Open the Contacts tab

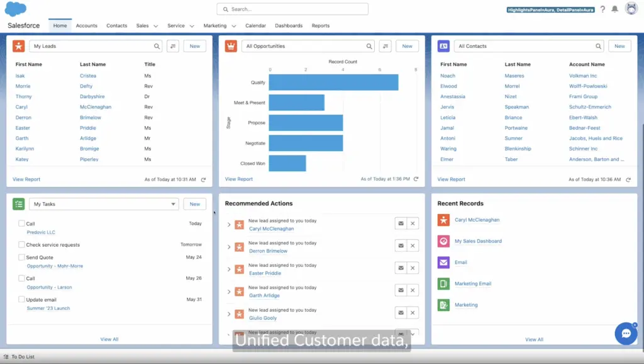(x=116, y=25)
